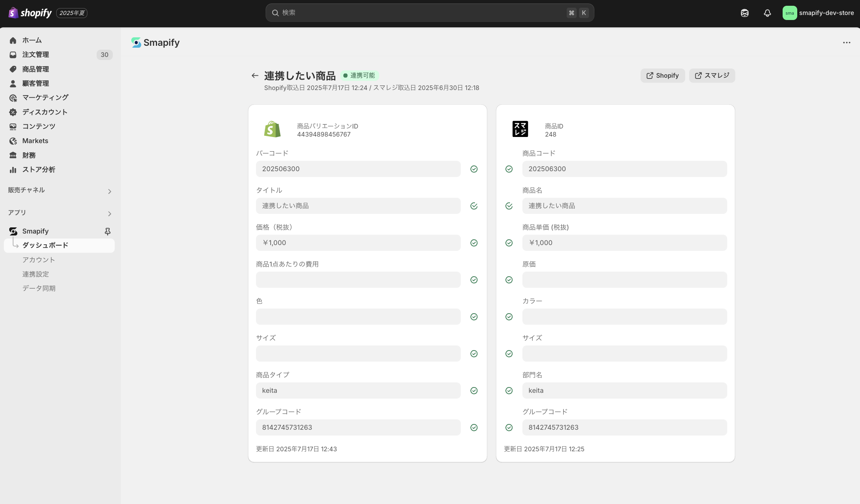Click the smapify-dev-store account avatar
Image resolution: width=860 pixels, height=504 pixels.
pos(790,13)
